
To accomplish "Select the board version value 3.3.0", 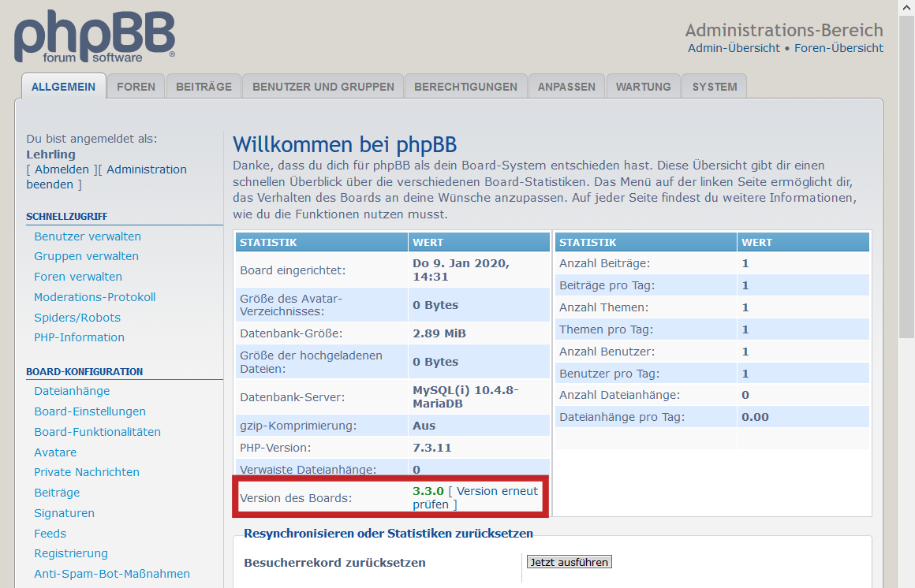I will [428, 491].
